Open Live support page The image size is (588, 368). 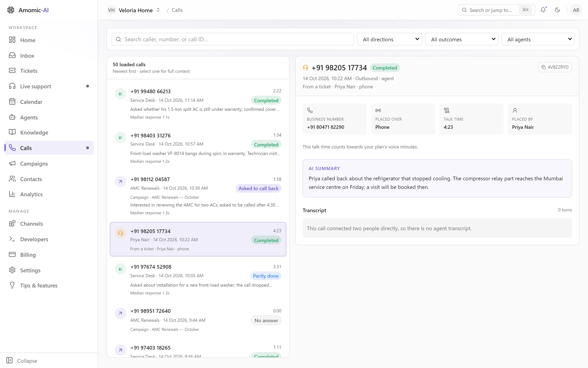click(49, 86)
